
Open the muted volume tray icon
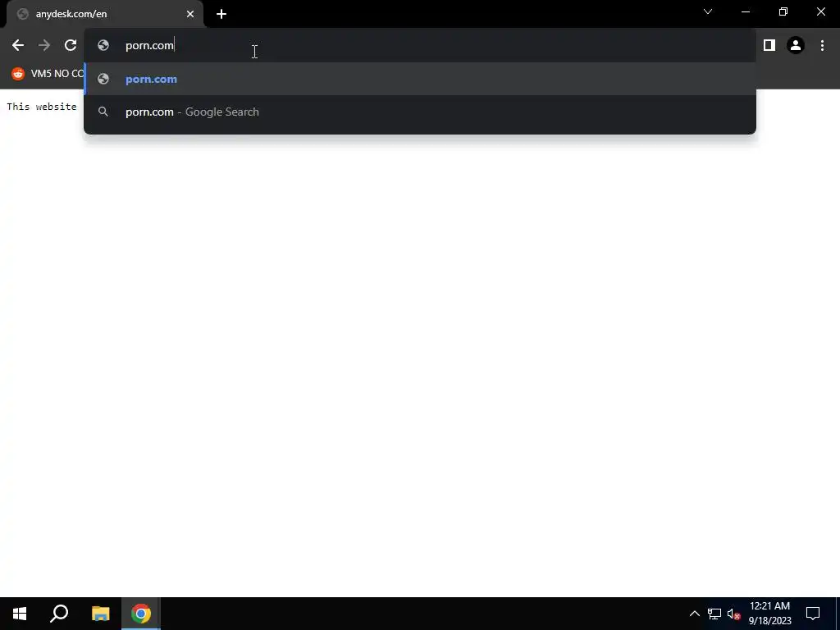pos(734,614)
